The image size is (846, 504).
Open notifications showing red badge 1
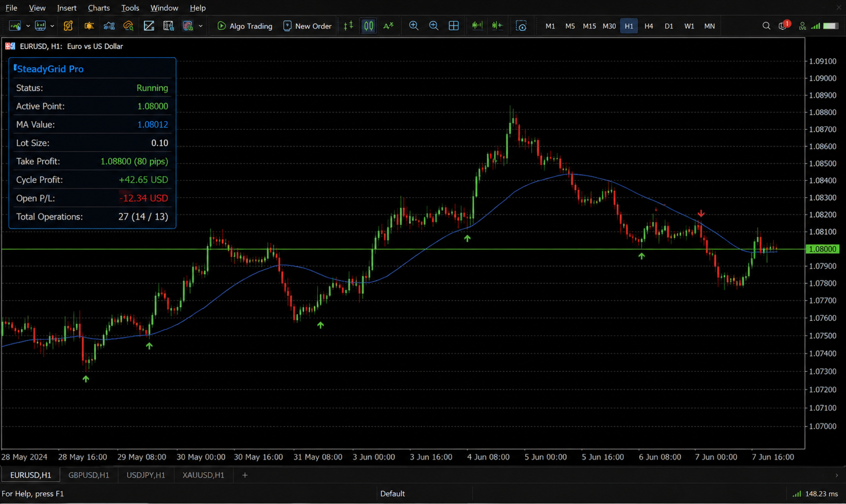pyautogui.click(x=784, y=26)
